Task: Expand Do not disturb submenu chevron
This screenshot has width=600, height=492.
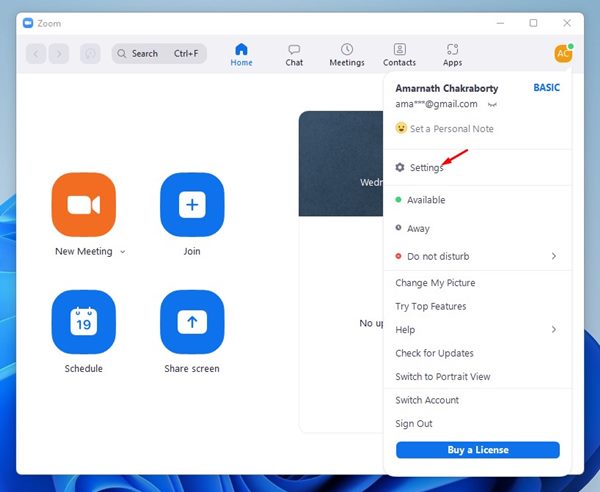Action: 554,256
